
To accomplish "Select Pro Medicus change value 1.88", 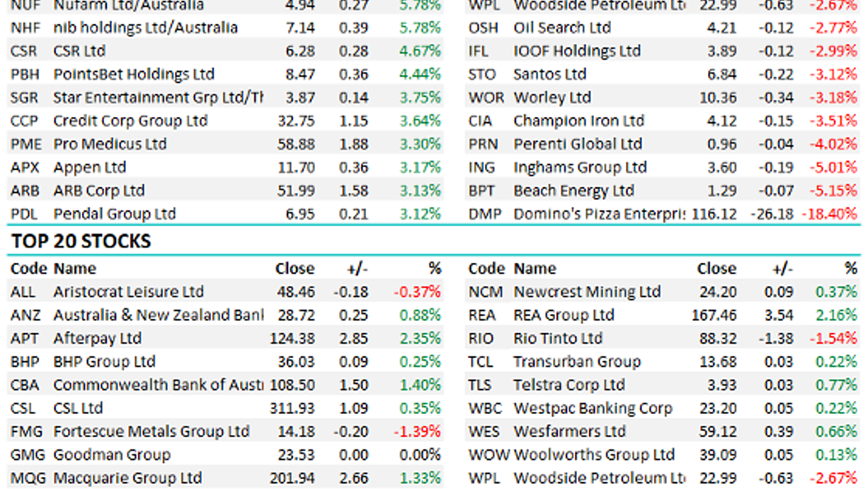I will (x=354, y=145).
